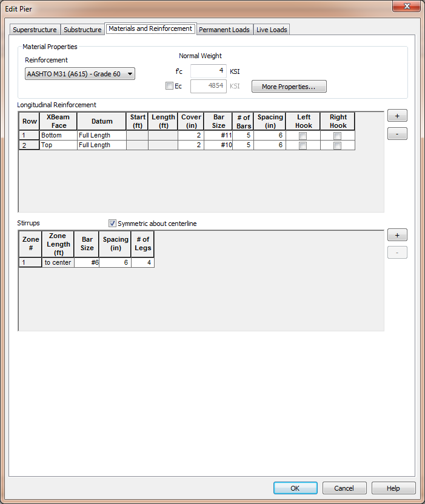Click the Cancel button
Image resolution: width=425 pixels, height=504 pixels.
click(344, 488)
